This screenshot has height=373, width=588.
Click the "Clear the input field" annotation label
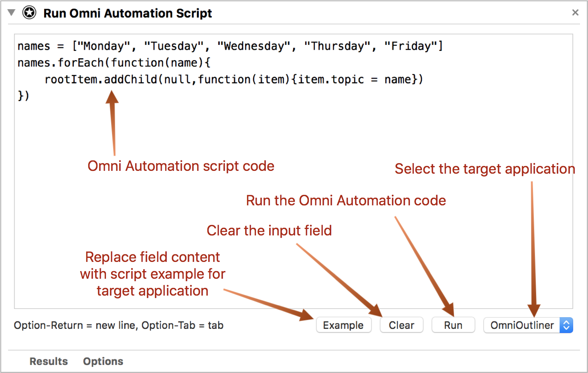point(269,231)
